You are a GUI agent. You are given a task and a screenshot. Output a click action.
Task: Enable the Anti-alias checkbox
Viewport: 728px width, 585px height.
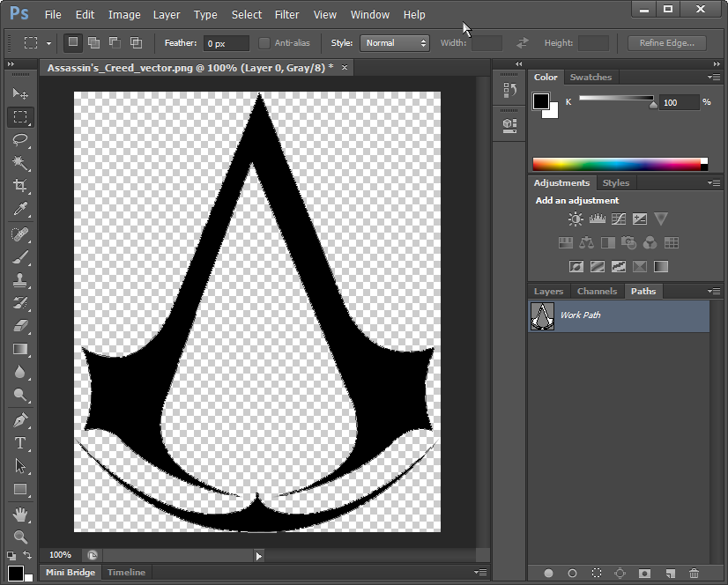pyautogui.click(x=264, y=43)
